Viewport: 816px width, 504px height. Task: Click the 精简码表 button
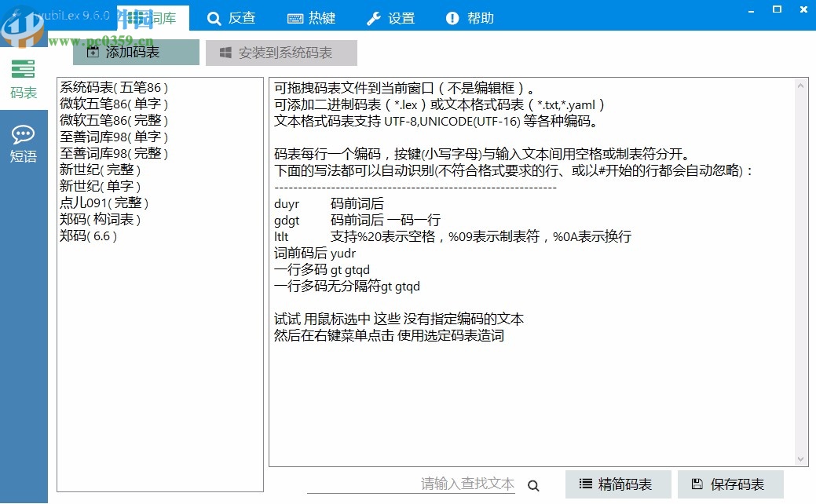click(618, 484)
